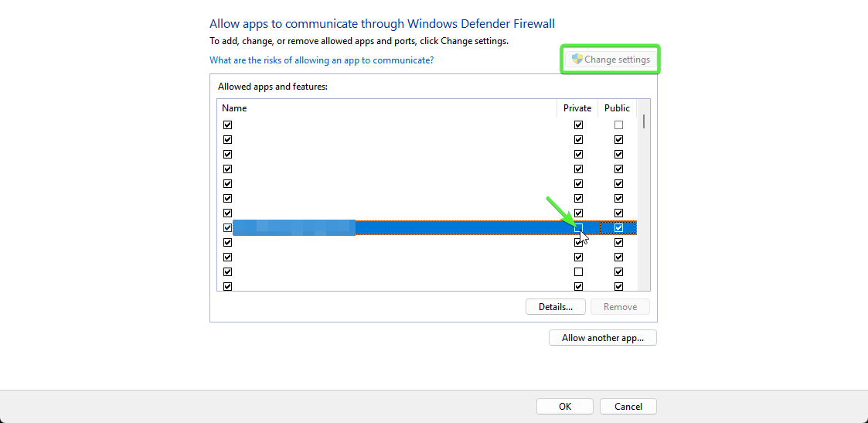Uncheck Public checkbox in the highlighted row
Image resolution: width=868 pixels, height=423 pixels.
[618, 228]
